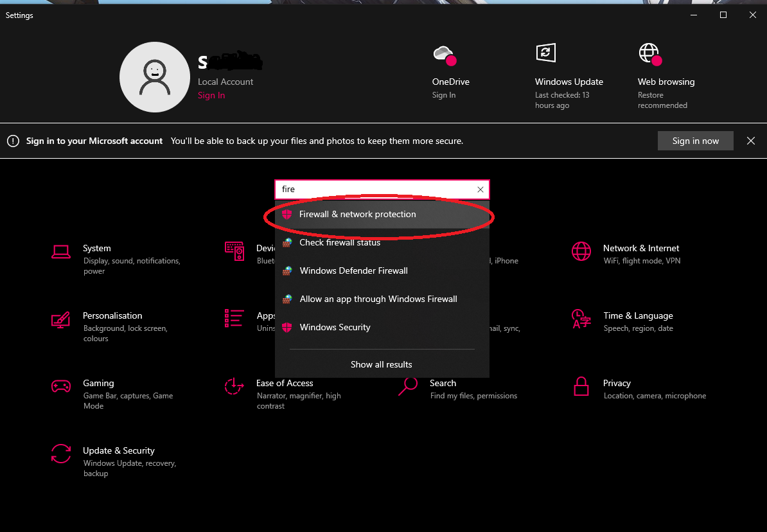Click the Network & Internet globe icon
Screen dimensions: 767x532
pyautogui.click(x=581, y=251)
